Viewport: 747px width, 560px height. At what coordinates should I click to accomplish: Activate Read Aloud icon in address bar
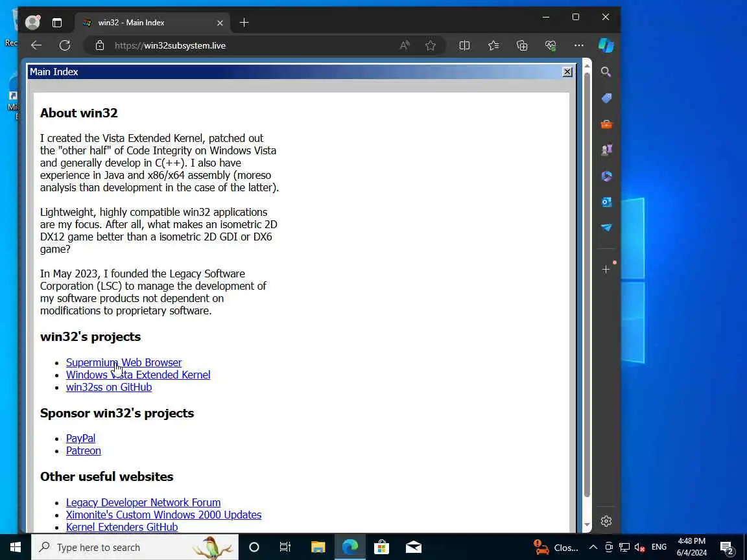click(x=405, y=46)
